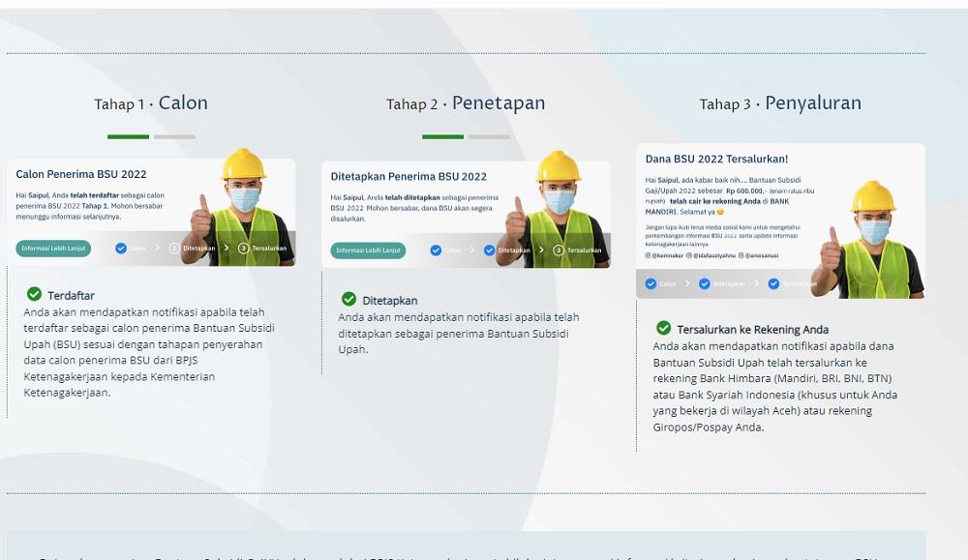Click the 'Tersalurkan ke Rekening Anda' label
Image resolution: width=968 pixels, height=560 pixels.
coord(752,330)
